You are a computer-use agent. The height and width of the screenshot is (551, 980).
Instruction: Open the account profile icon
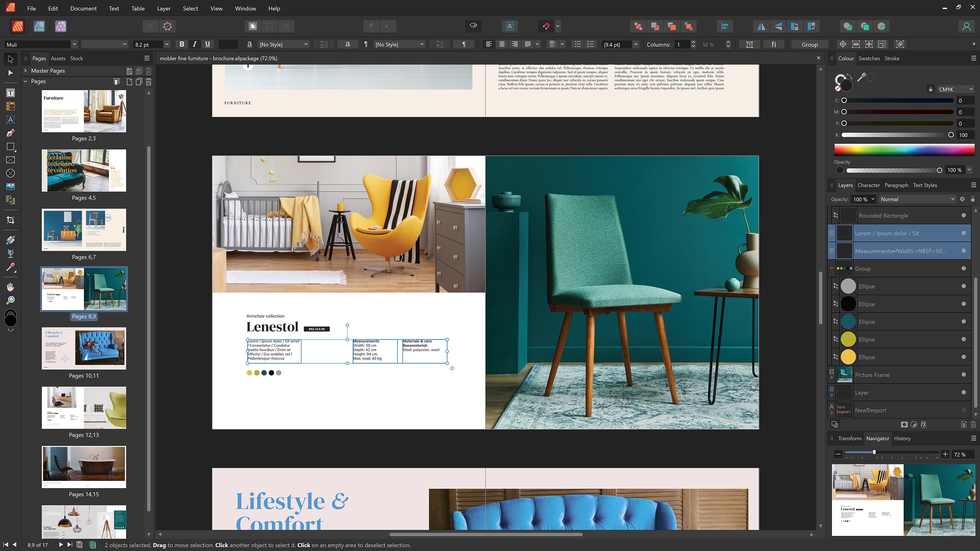click(x=966, y=26)
